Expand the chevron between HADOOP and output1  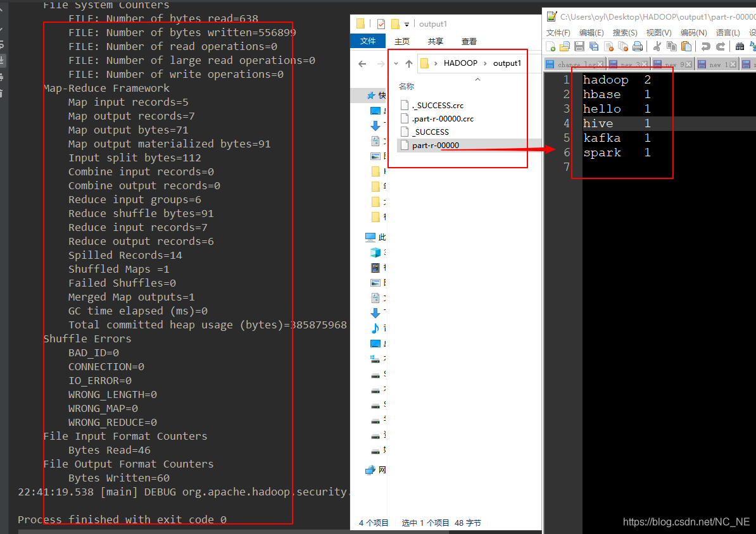[x=485, y=63]
